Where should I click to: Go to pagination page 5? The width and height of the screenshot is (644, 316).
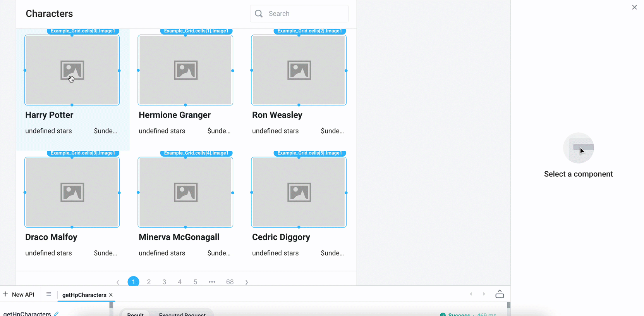tap(195, 282)
